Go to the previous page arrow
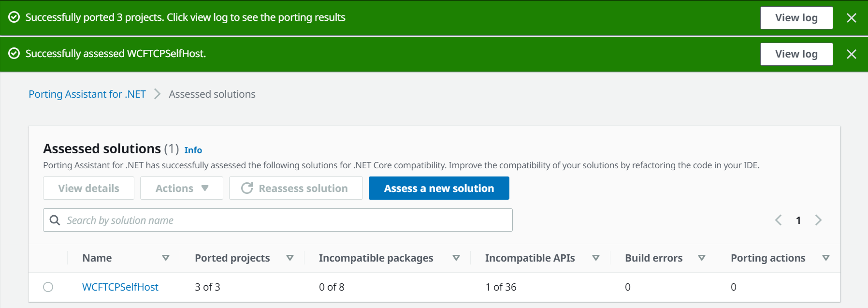Viewport: 868px width, 308px height. coord(778,220)
